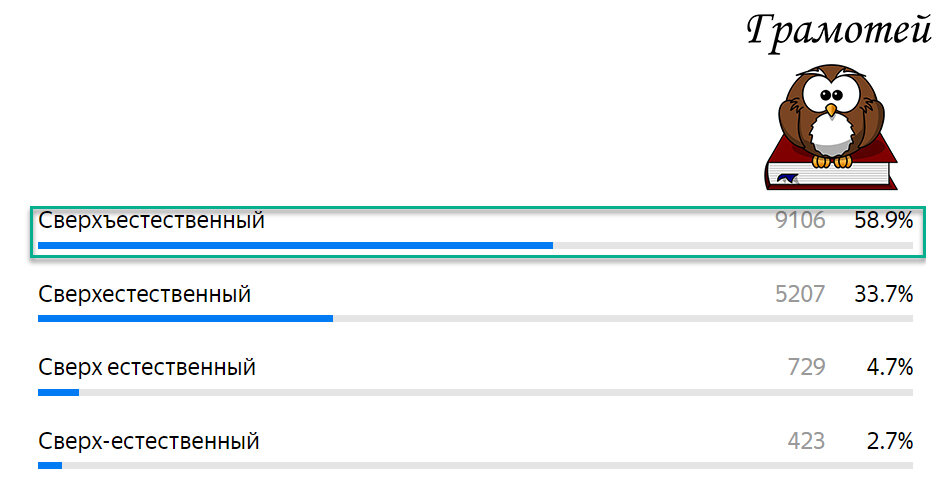Select the Сверх естественный answer with space

pos(147,368)
